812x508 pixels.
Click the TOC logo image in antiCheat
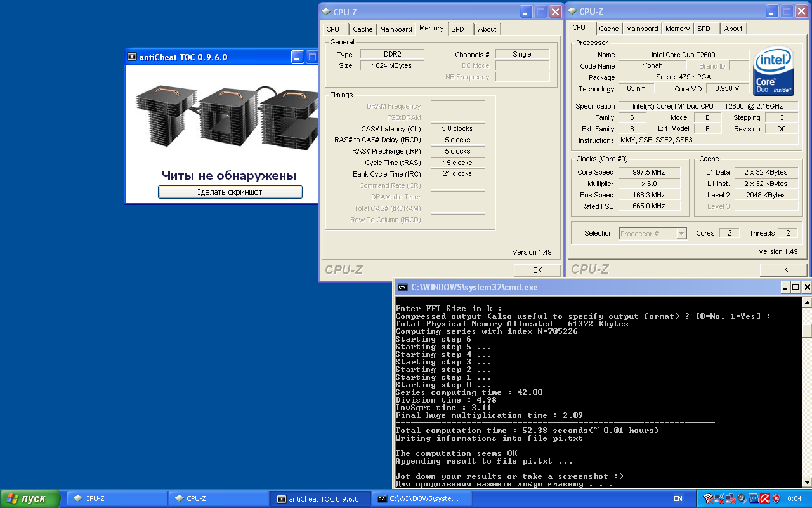click(x=226, y=116)
